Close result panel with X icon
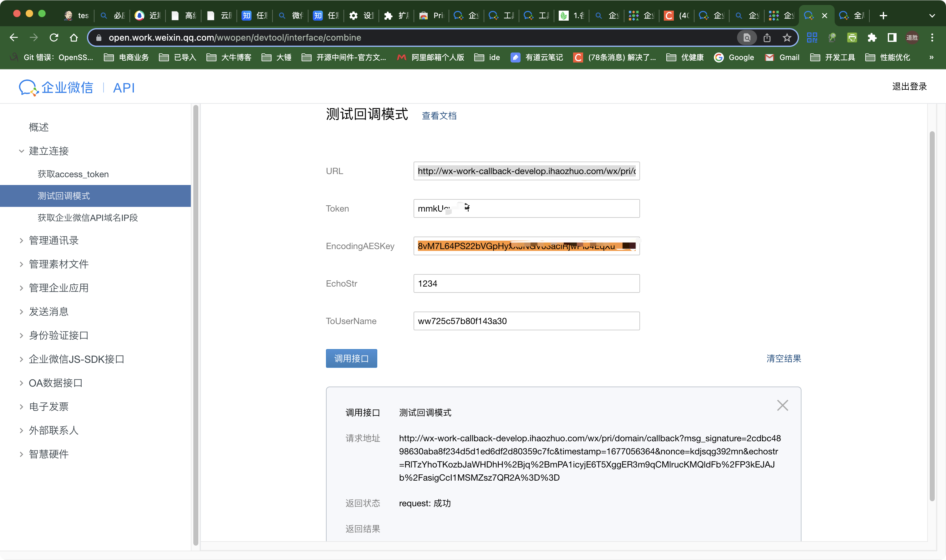The width and height of the screenshot is (946, 560). (782, 405)
